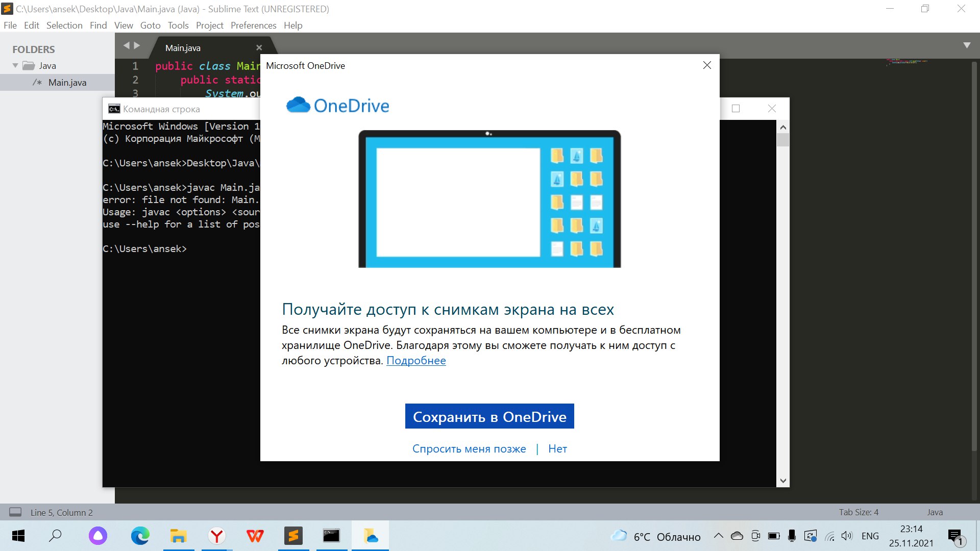
Task: Open the Find menu
Action: (x=98, y=25)
